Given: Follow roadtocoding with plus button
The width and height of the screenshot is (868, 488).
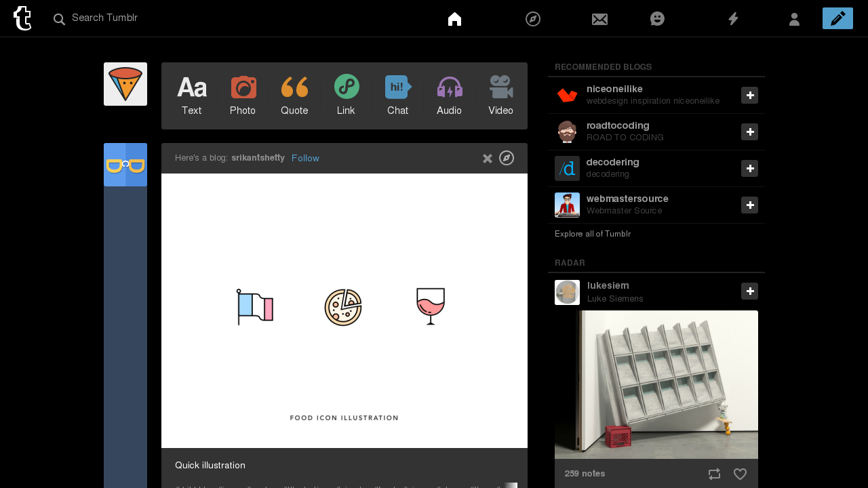Looking at the screenshot, I should pos(749,132).
